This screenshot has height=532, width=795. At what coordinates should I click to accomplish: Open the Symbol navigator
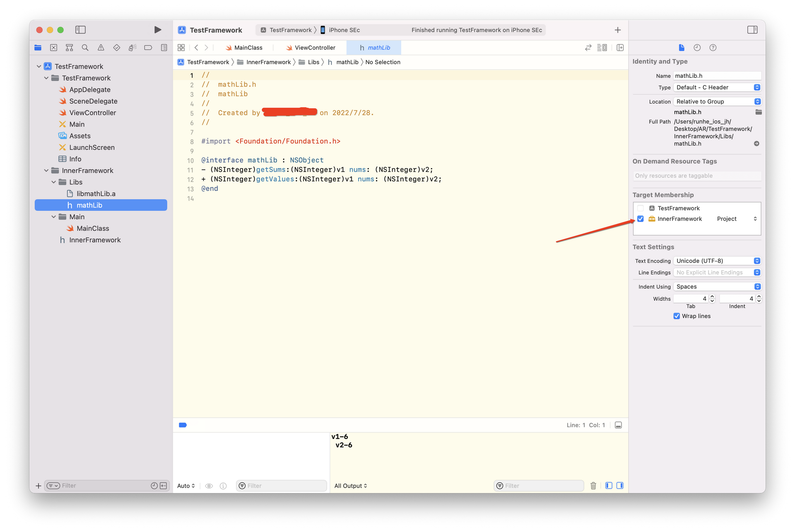pos(70,48)
